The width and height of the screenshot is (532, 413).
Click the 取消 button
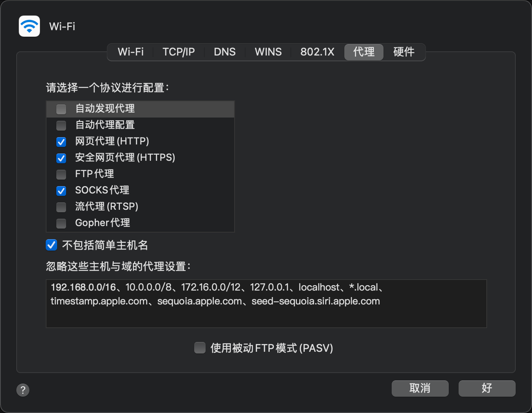(420, 388)
